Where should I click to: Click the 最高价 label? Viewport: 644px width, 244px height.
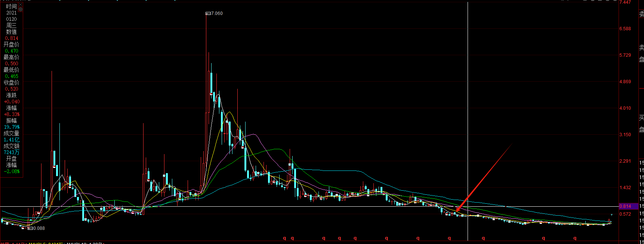click(11, 57)
